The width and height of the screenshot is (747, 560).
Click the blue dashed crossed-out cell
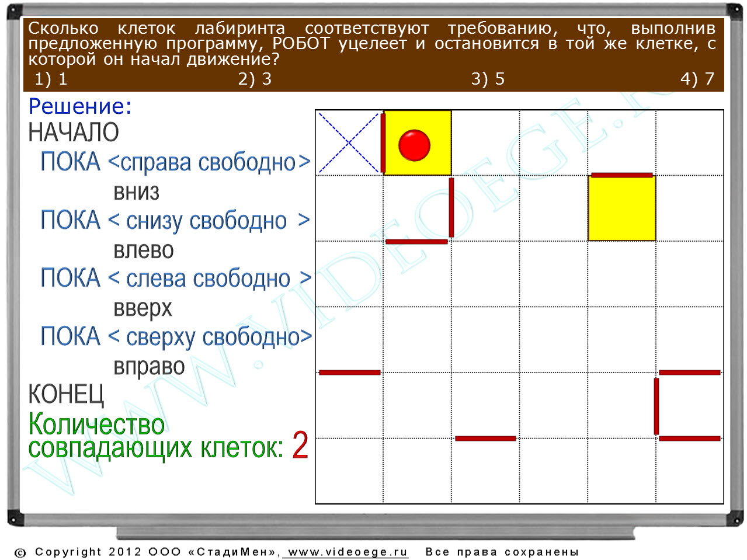[x=349, y=142]
